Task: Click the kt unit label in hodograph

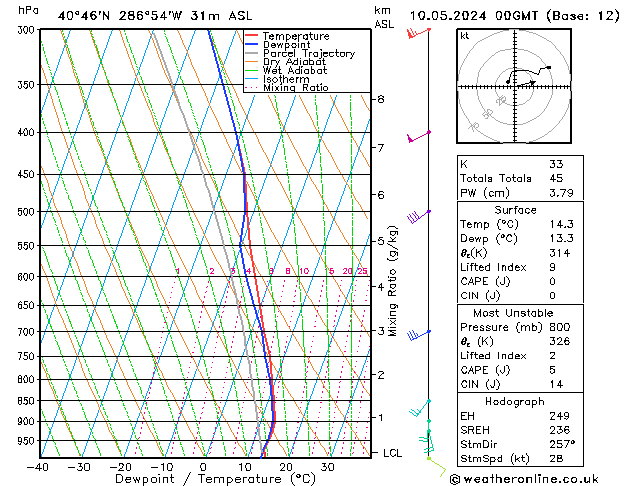Action: 465,36
